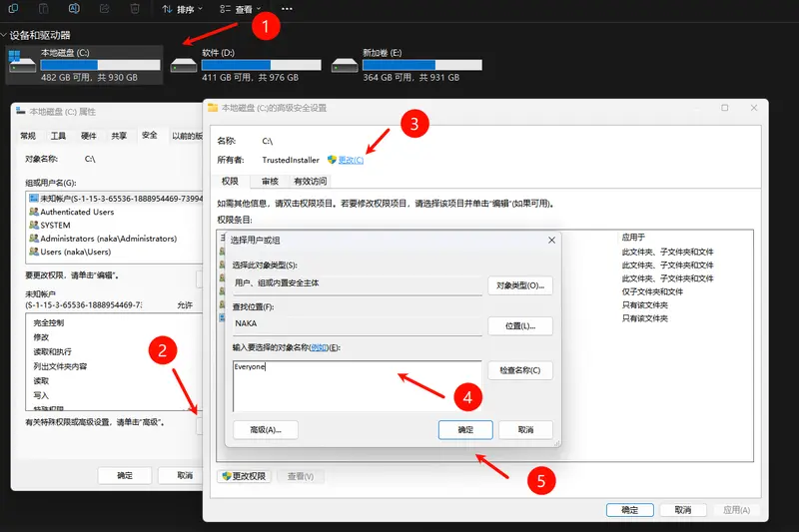Click 确定 in advanced security window

click(x=630, y=510)
